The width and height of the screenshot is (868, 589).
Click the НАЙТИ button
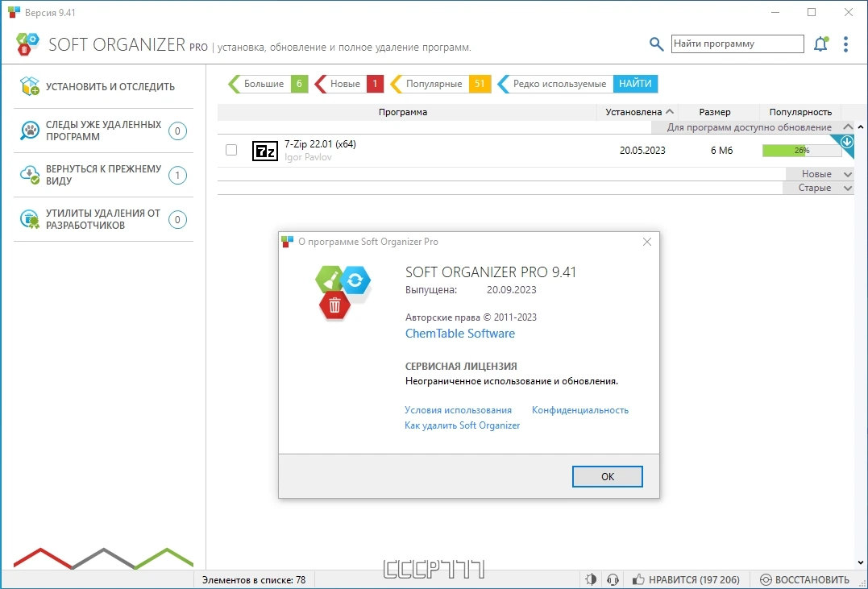coord(635,84)
